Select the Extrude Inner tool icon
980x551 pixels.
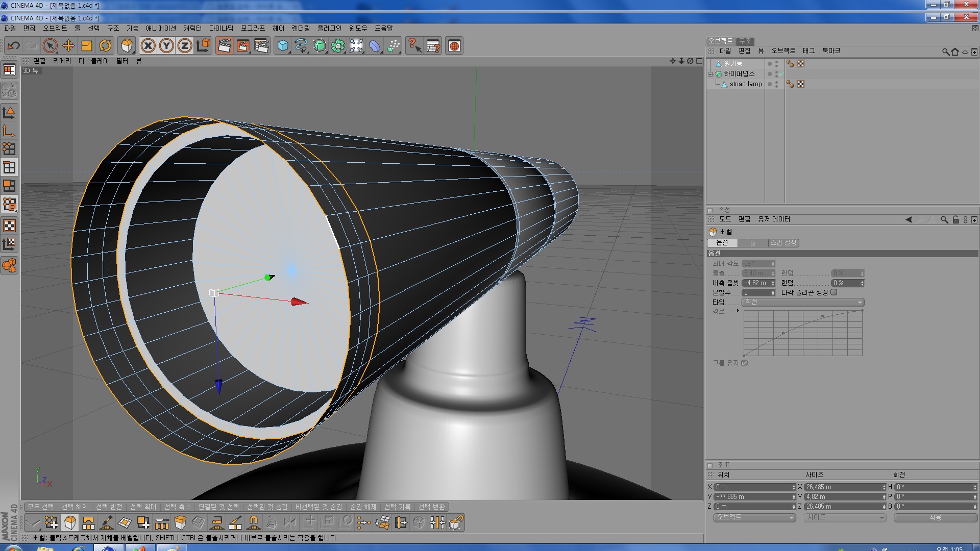[199, 522]
